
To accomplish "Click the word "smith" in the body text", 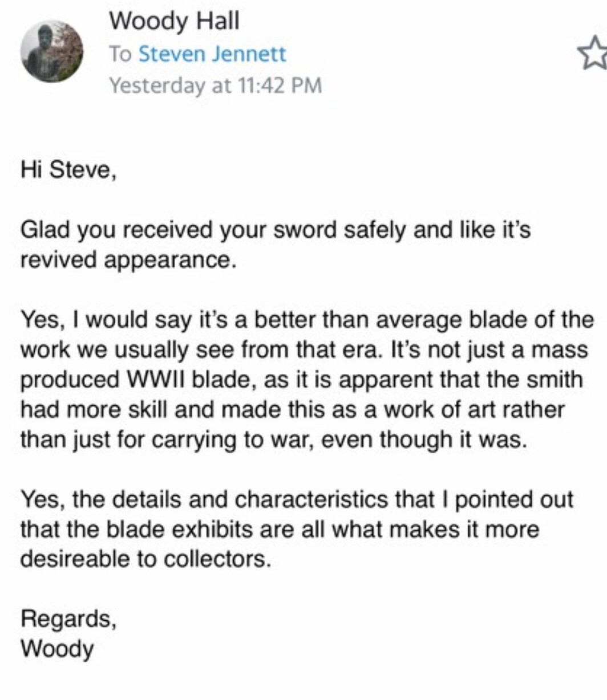I will click(x=554, y=380).
